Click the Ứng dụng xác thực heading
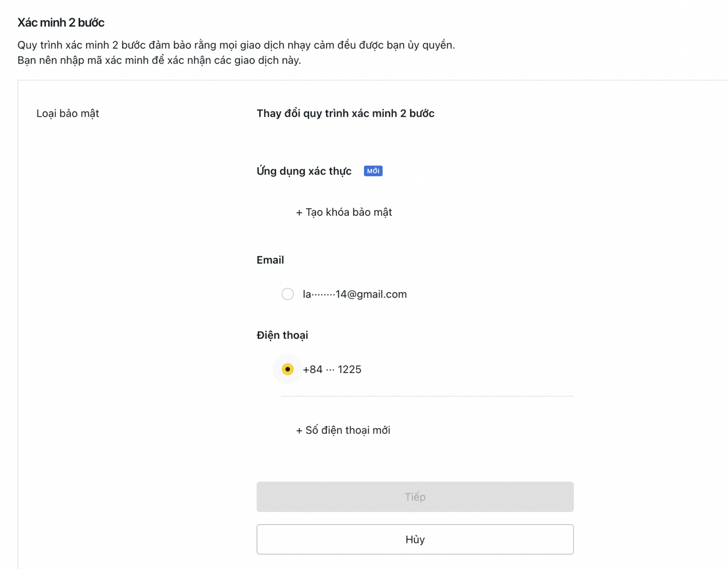 (x=304, y=171)
